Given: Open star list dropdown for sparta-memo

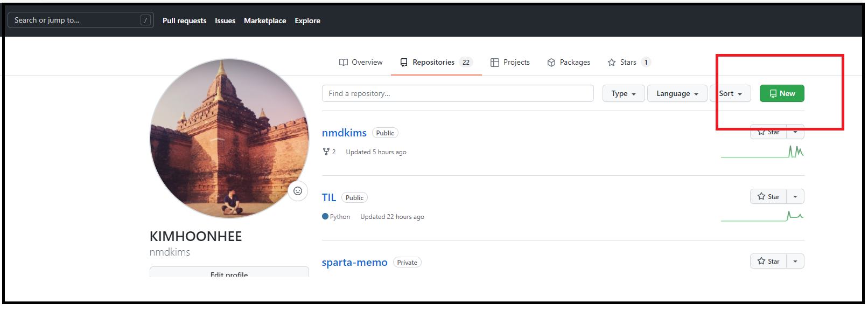Looking at the screenshot, I should (795, 261).
